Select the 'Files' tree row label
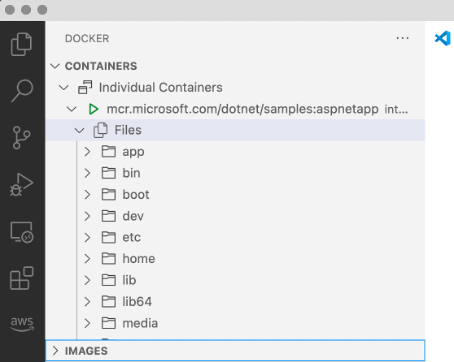454x362 pixels. (128, 130)
